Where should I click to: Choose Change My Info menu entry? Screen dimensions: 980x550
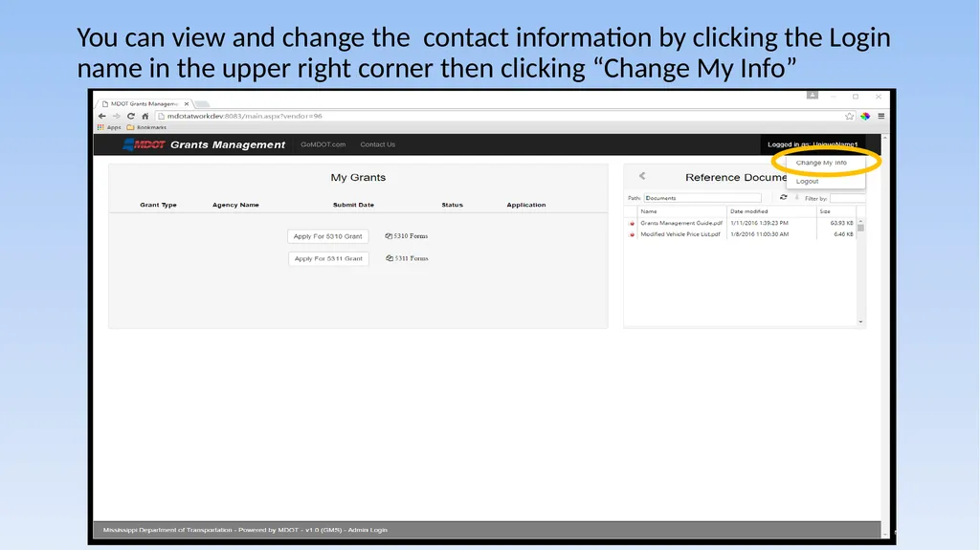821,163
